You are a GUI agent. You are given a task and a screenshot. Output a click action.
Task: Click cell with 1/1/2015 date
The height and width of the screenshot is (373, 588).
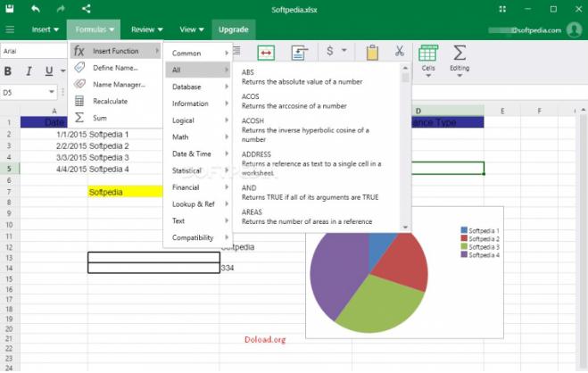coord(54,134)
